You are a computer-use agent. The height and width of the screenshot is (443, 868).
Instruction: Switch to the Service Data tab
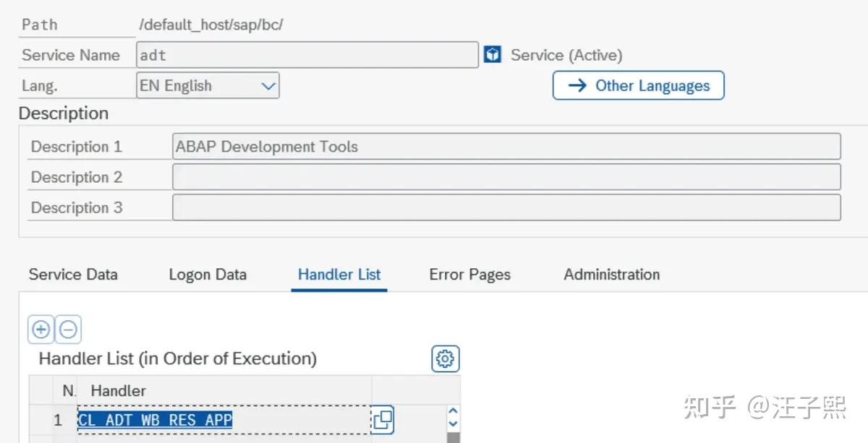coord(72,274)
